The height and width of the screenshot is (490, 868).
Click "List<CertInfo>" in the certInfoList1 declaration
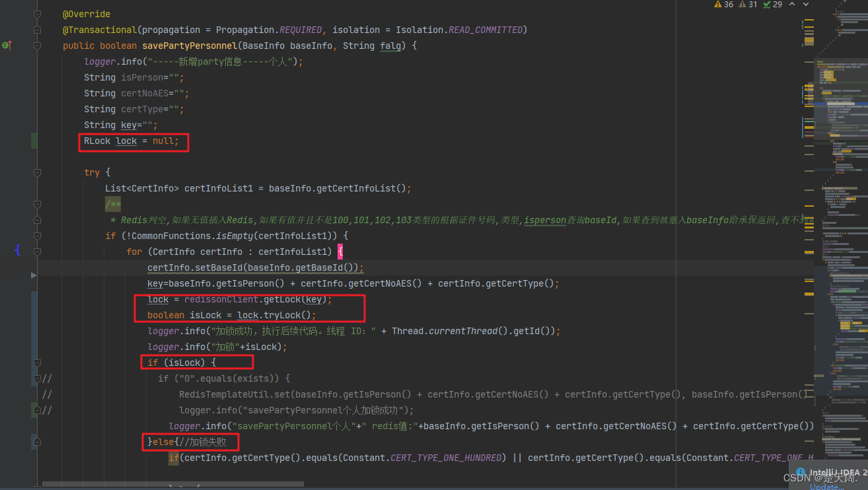point(142,188)
